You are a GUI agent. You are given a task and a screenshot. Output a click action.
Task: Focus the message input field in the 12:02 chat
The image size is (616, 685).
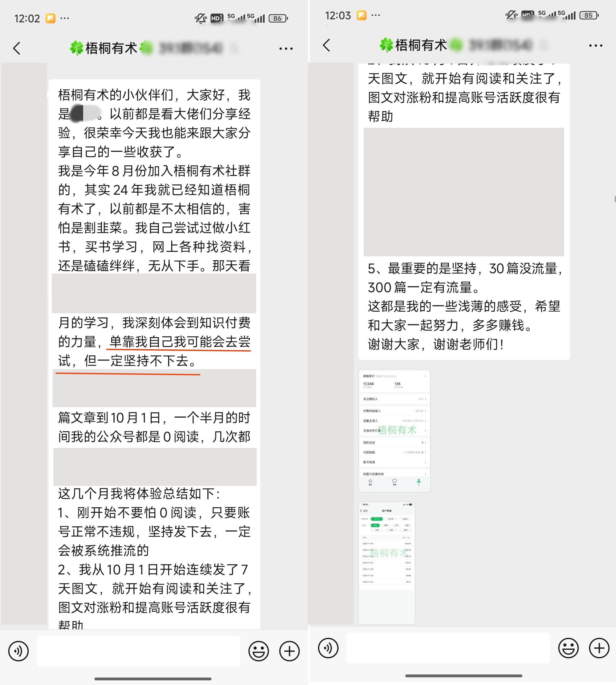point(139,651)
